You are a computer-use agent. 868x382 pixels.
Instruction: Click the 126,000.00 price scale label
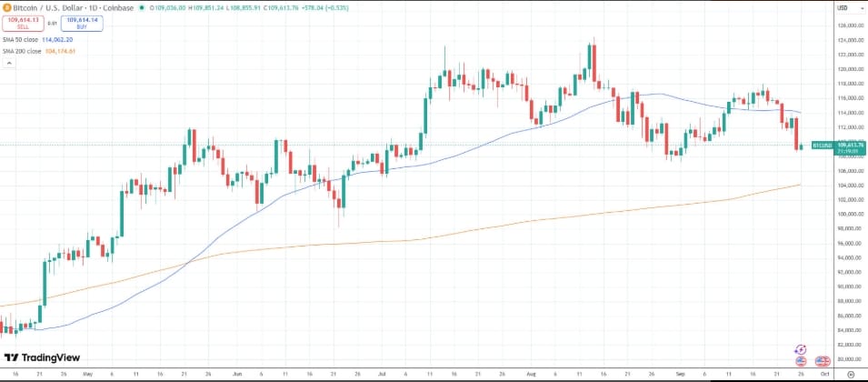click(x=850, y=25)
